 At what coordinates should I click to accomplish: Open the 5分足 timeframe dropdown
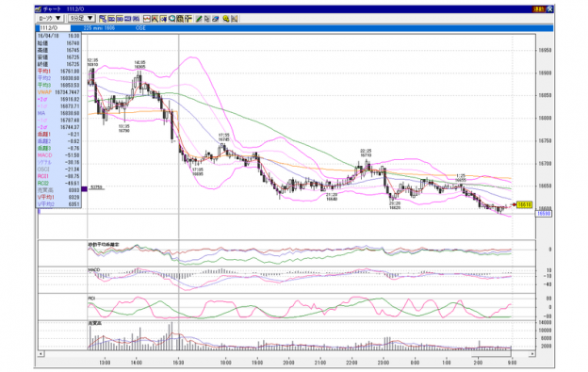pos(82,18)
